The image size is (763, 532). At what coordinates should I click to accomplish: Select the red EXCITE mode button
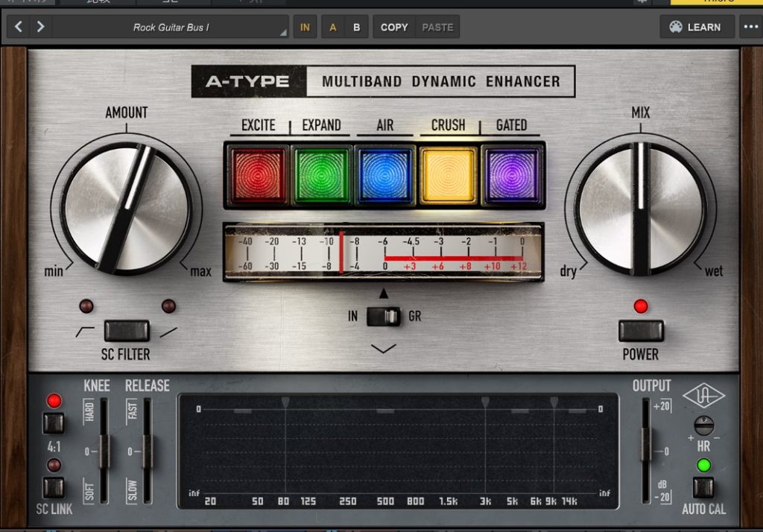pos(259,175)
